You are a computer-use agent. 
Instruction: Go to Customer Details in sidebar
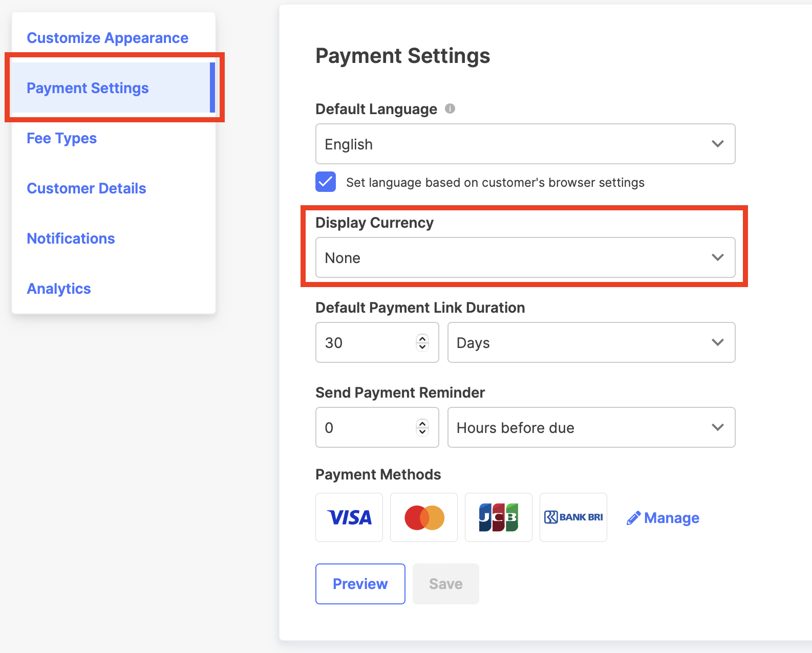87,188
